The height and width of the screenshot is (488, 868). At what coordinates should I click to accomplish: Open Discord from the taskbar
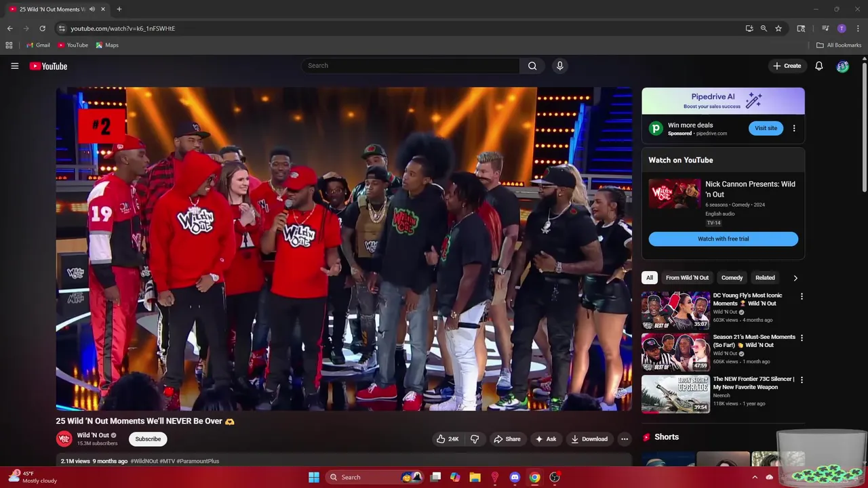coord(515,477)
